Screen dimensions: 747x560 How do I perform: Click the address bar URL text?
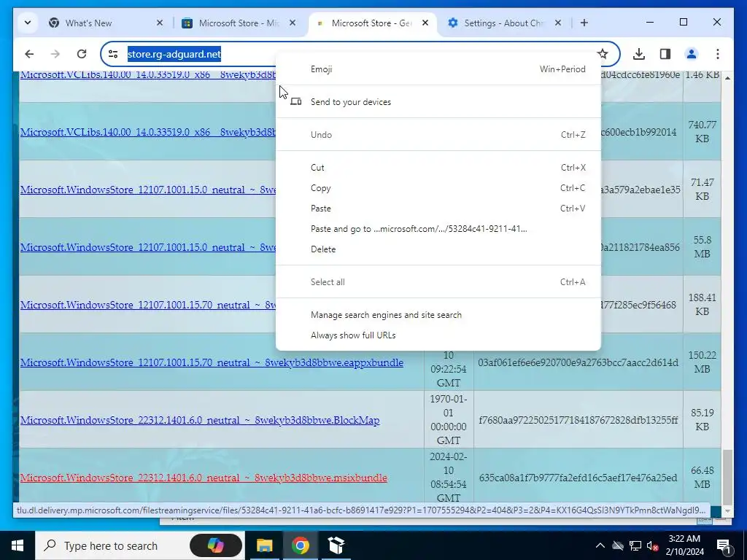point(174,54)
